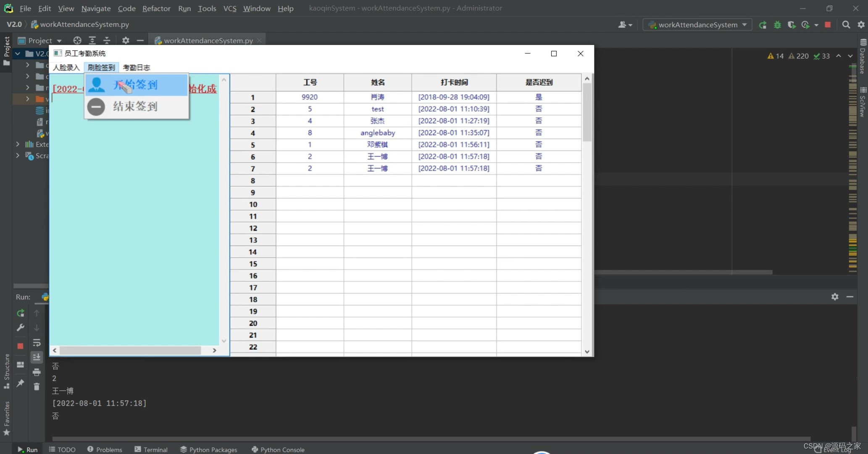
Task: Click the Search Everywhere magnifier icon
Action: pyautogui.click(x=846, y=25)
